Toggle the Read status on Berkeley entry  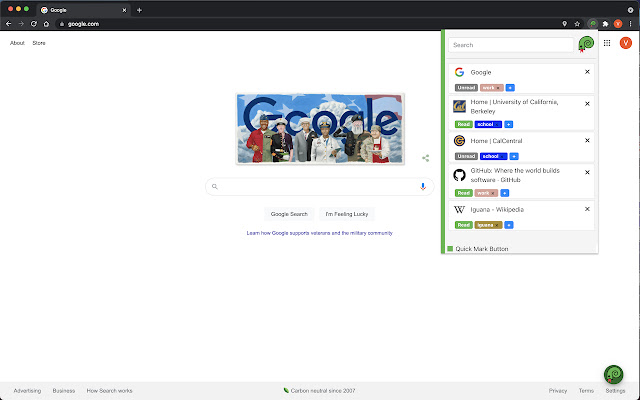coord(464,124)
